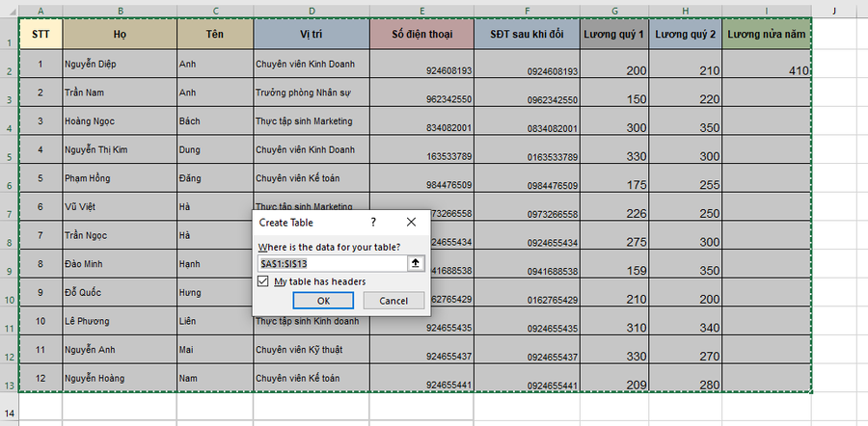Select phone number cell 924608193

421,64
